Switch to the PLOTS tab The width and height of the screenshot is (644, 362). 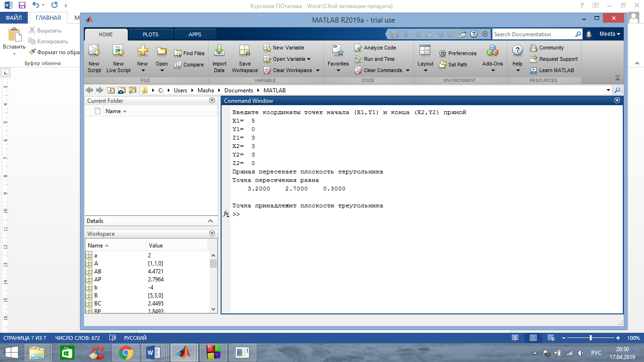point(151,34)
